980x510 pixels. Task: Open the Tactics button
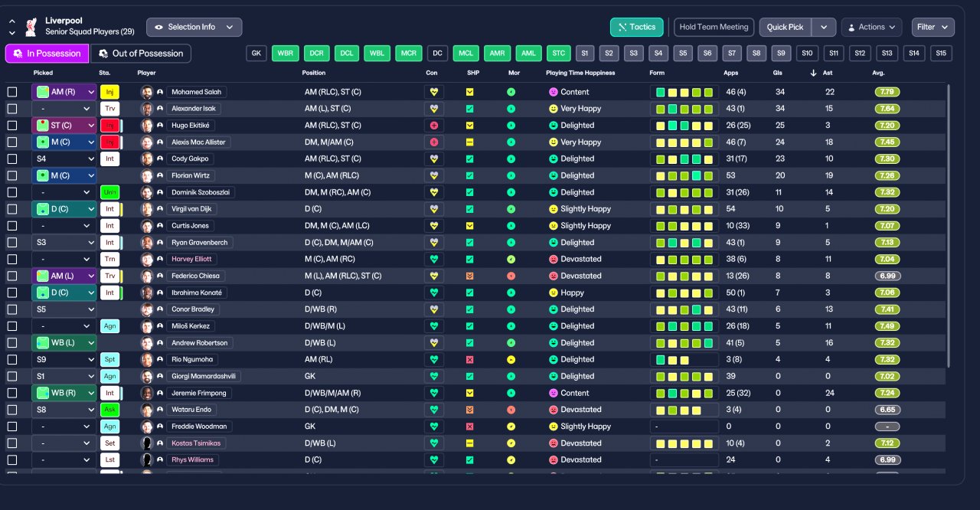pyautogui.click(x=637, y=27)
